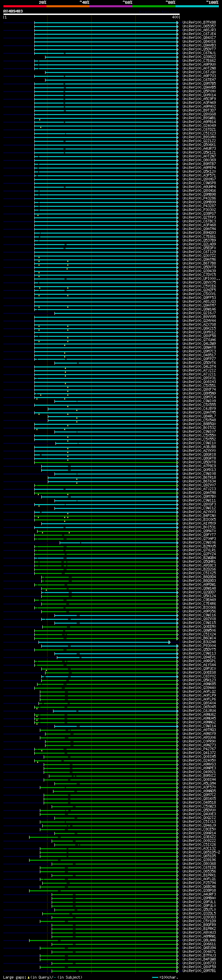Select hit label UniRef100_A9PEP4
The image size is (222, 980).
[199, 168]
